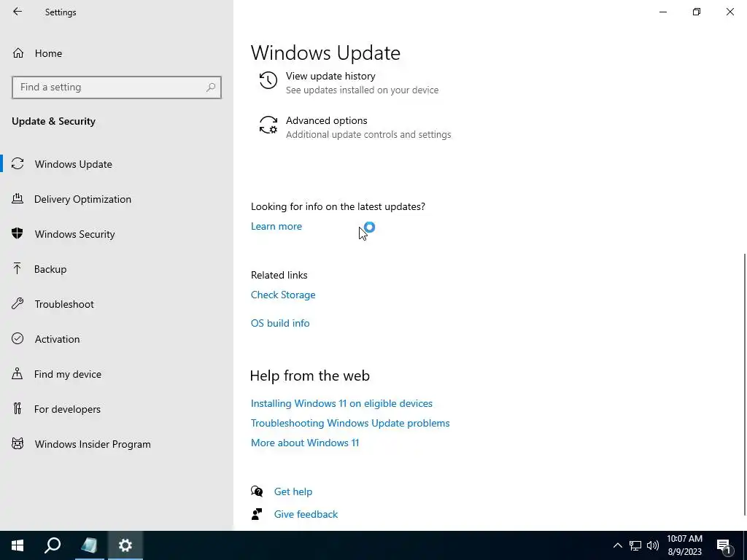
Task: Click the Get help link
Action: pos(293,491)
